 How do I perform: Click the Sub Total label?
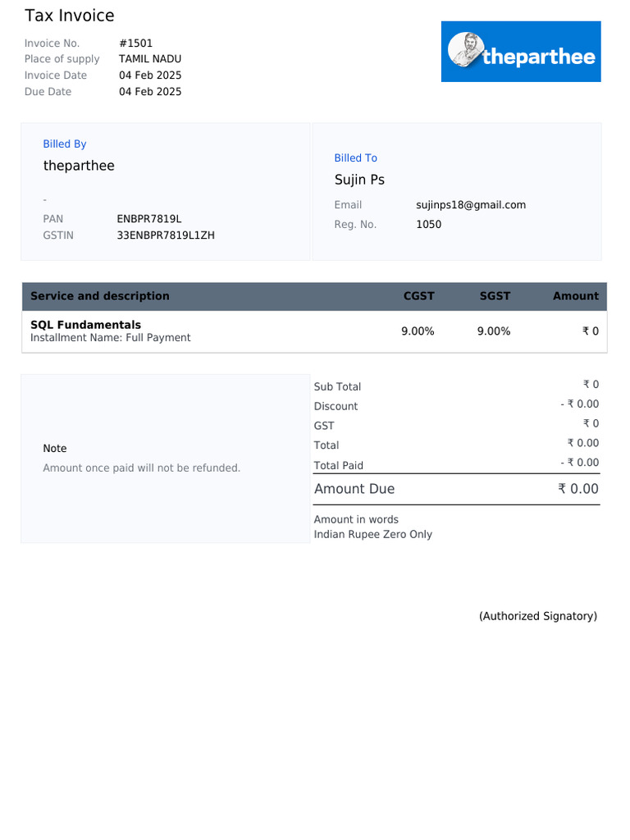[337, 387]
